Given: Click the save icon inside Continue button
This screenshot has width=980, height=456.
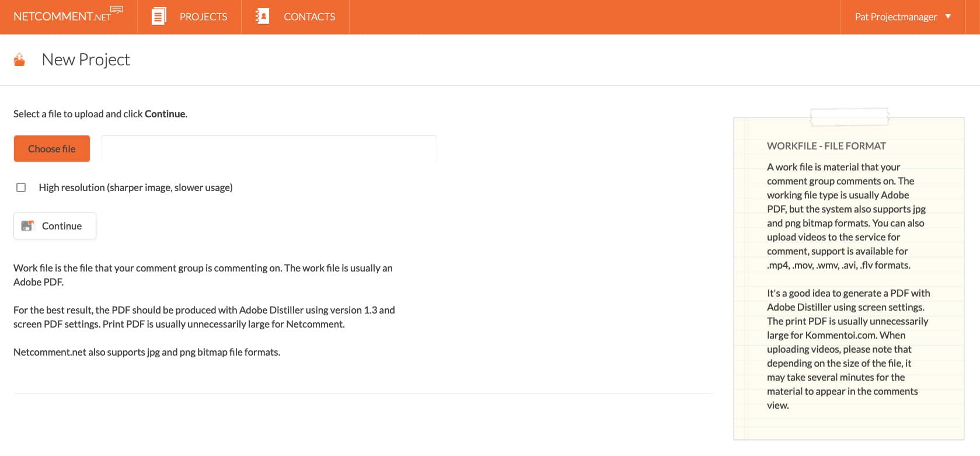Looking at the screenshot, I should coord(27,226).
